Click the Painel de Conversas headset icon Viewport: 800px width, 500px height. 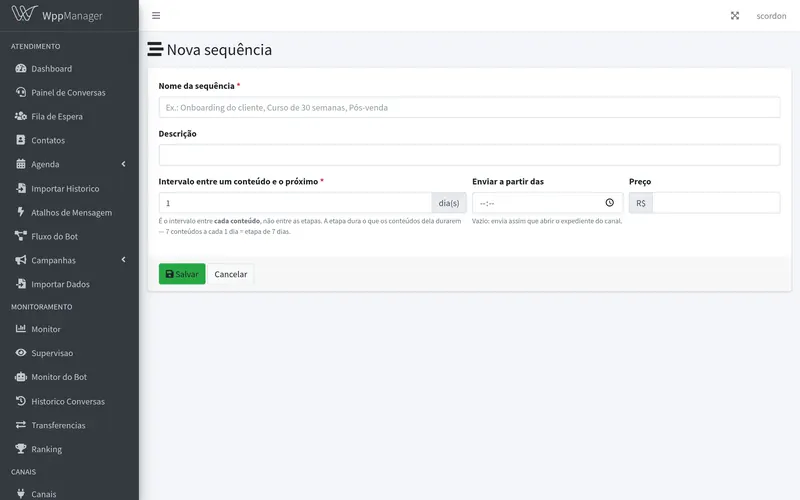point(20,92)
